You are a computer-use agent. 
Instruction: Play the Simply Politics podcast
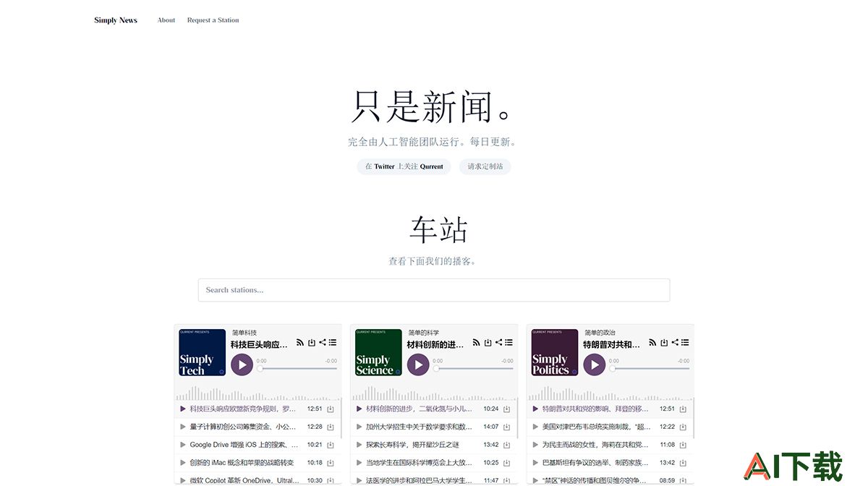(595, 364)
